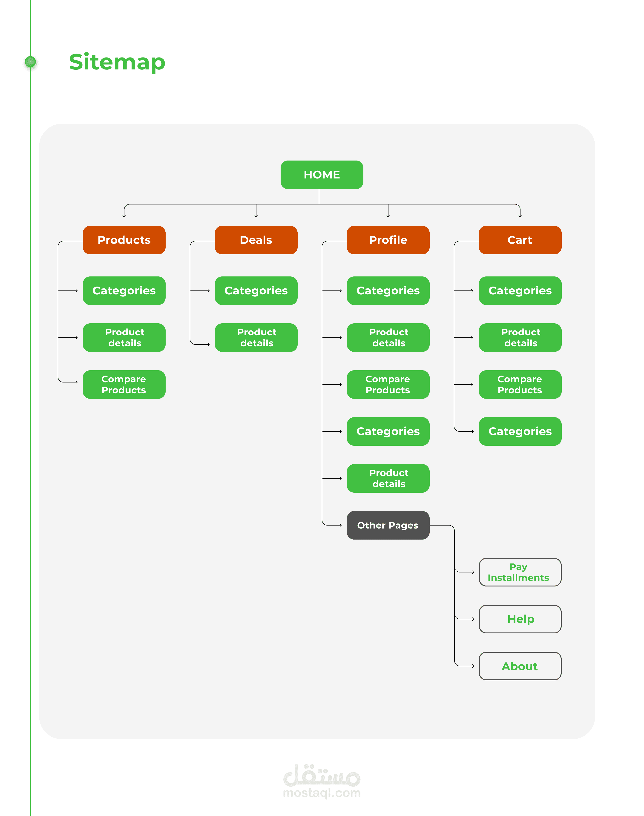Click Categories under Products

124,291
